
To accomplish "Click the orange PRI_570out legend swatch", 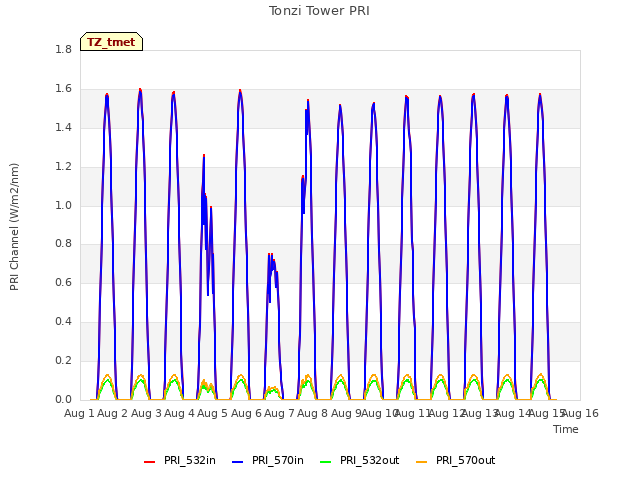I will [422, 461].
